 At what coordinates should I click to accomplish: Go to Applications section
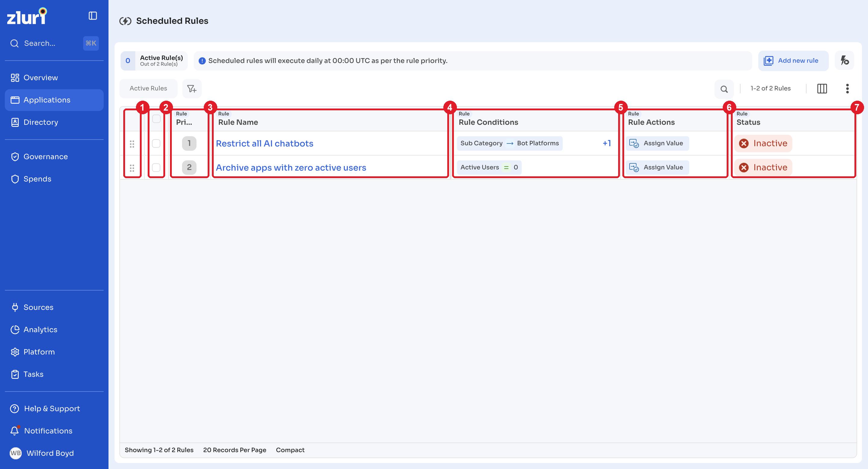coord(54,100)
